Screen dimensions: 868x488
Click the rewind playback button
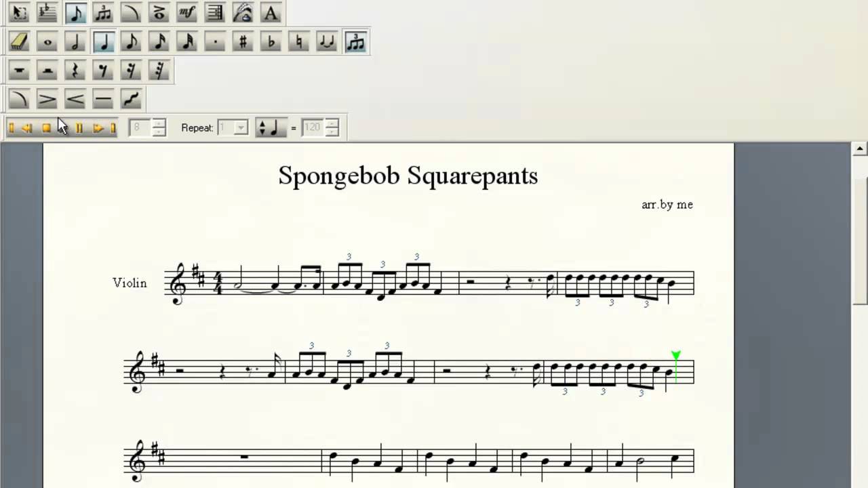click(27, 128)
